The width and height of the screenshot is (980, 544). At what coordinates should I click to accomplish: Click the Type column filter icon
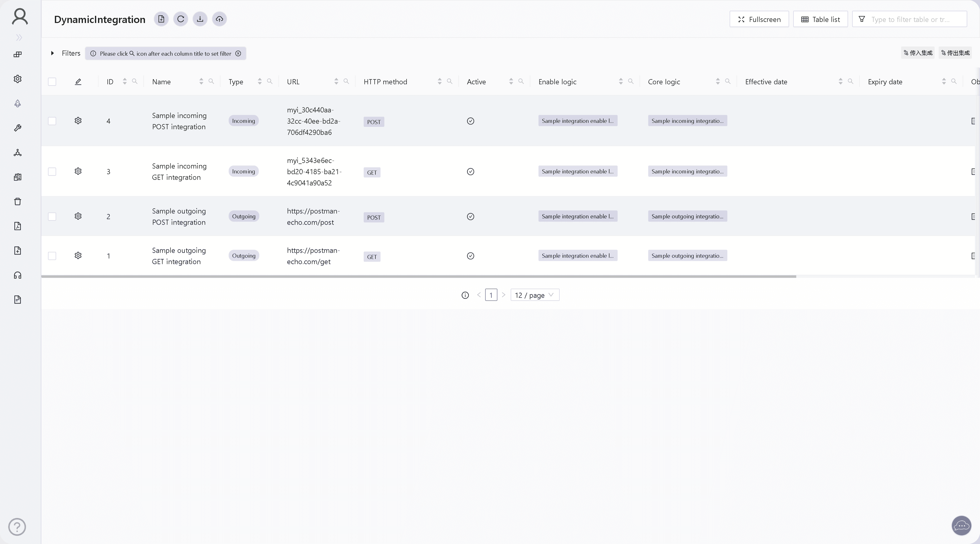(269, 81)
